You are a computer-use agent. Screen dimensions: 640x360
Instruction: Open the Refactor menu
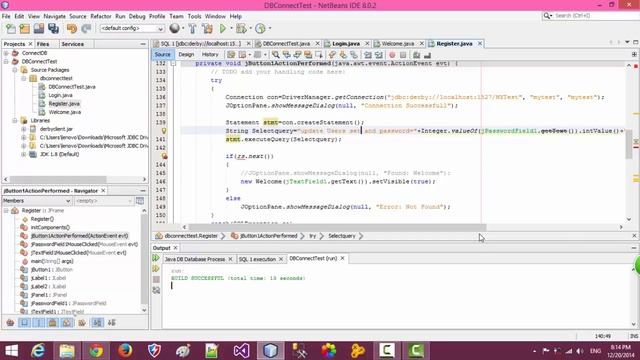point(101,16)
